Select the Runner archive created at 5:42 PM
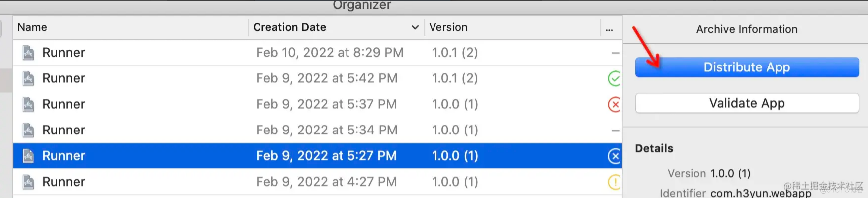This screenshot has height=198, width=868. pos(318,78)
